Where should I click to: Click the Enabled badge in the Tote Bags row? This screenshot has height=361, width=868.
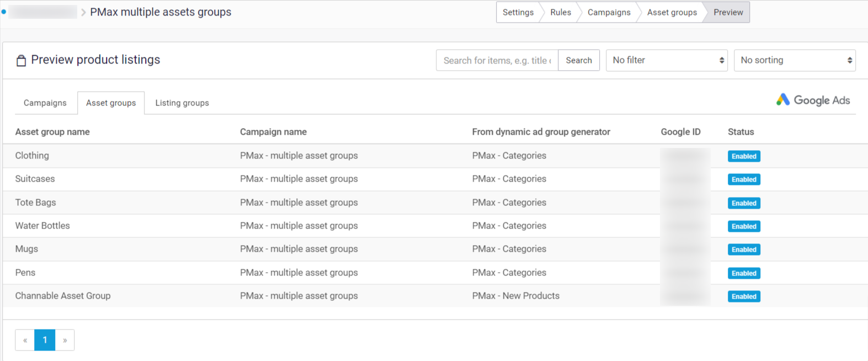(x=744, y=203)
